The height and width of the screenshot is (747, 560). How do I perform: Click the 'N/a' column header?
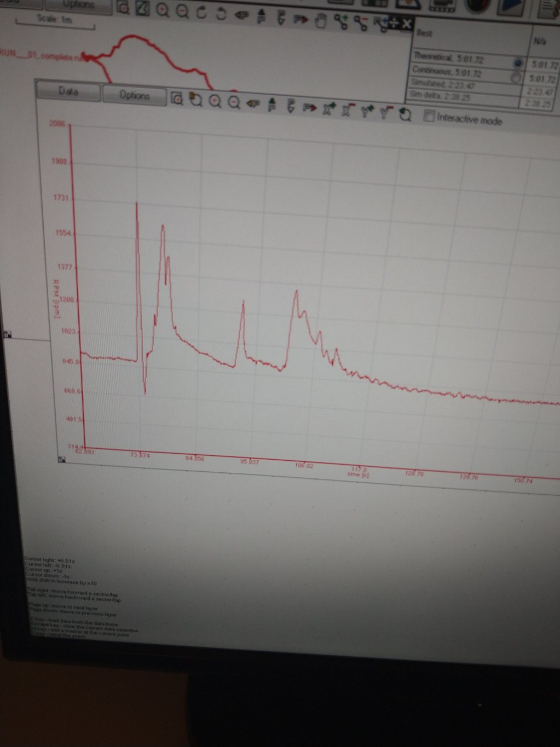pyautogui.click(x=539, y=42)
